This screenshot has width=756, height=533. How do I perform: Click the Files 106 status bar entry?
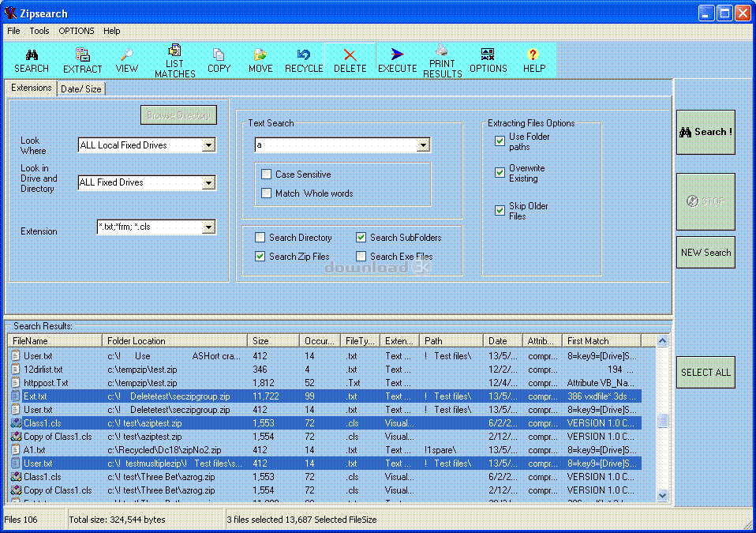click(x=21, y=520)
